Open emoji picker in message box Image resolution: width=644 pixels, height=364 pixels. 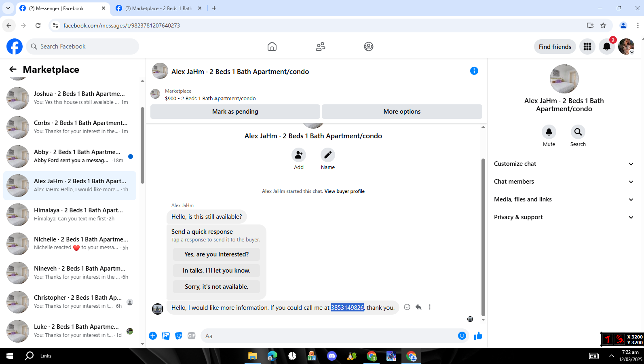(462, 336)
